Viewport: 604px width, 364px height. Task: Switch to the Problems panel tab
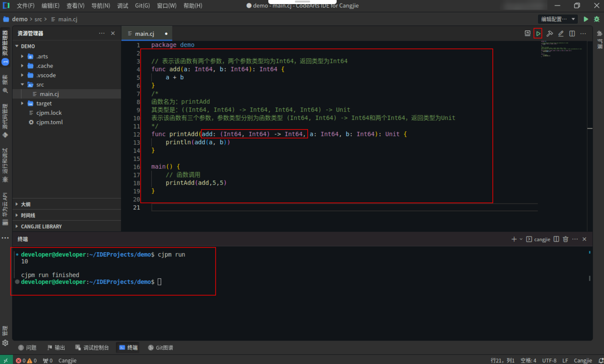tap(28, 348)
